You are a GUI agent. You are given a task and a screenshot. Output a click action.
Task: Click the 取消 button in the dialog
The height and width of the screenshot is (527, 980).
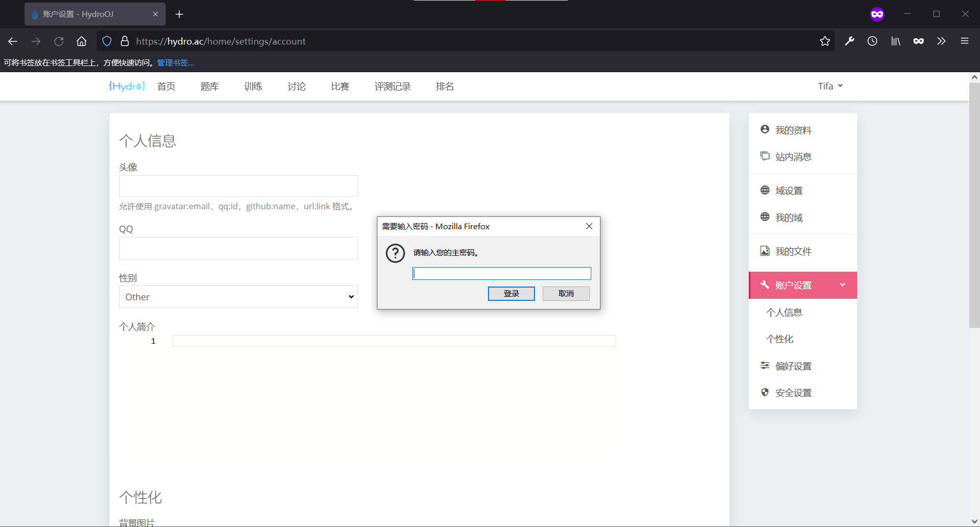coord(566,294)
